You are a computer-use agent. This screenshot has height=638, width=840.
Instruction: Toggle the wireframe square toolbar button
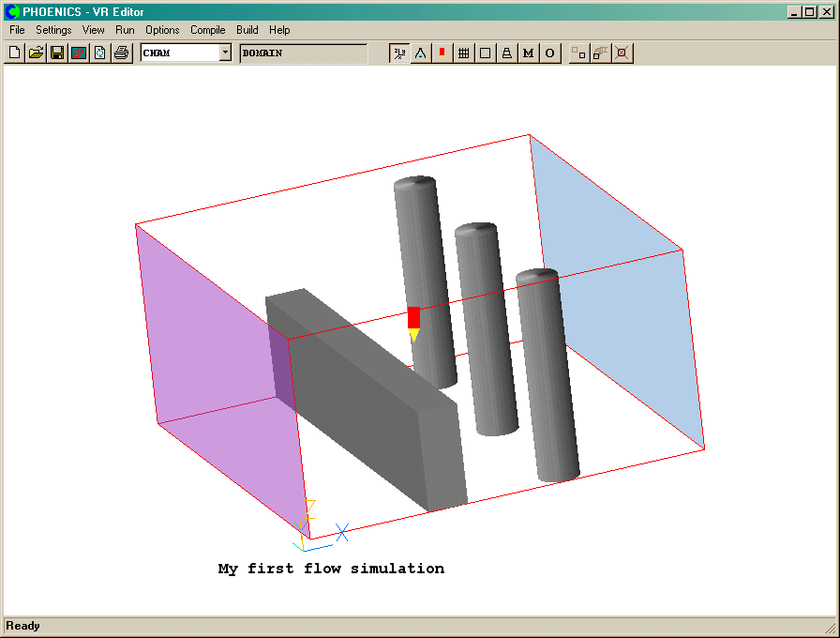point(485,53)
